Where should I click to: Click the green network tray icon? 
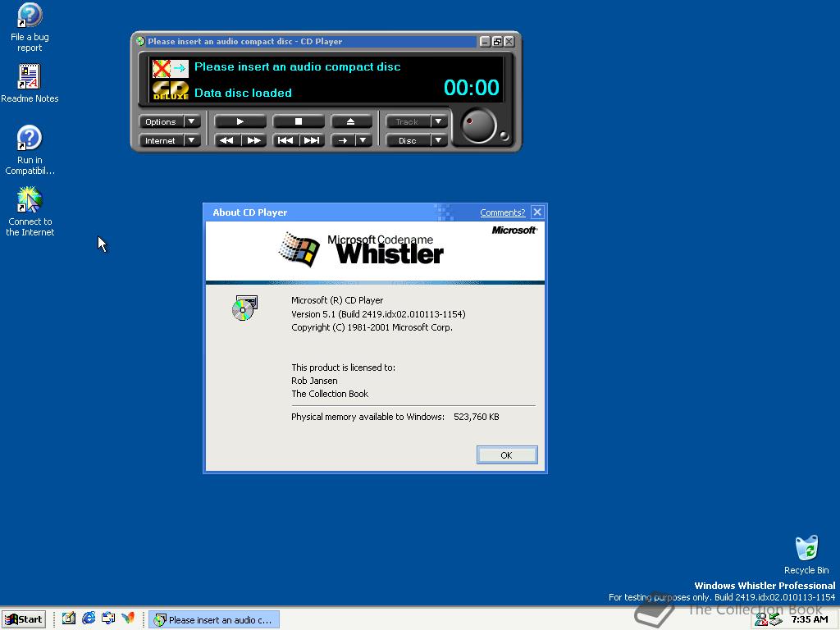(775, 620)
